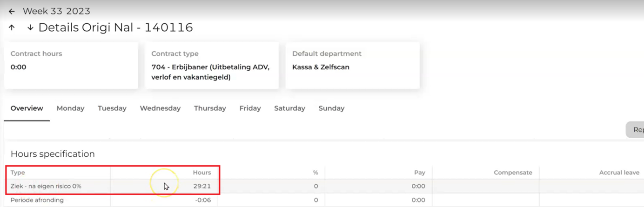
Task: Click the Contract type info card
Action: pyautogui.click(x=212, y=66)
